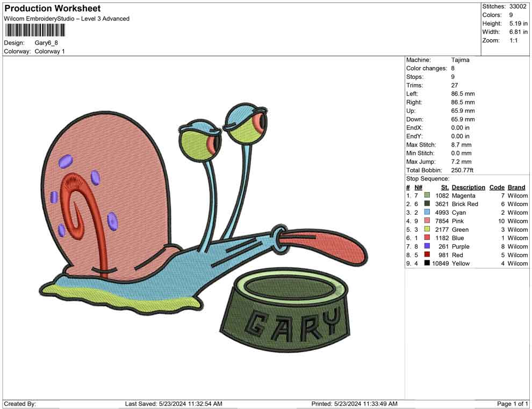Click the swatch beside Red description
This screenshot has height=409, width=532.
click(427, 254)
